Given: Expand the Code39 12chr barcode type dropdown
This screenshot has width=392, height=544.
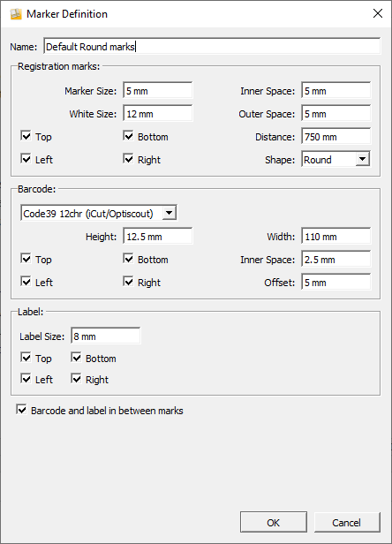Looking at the screenshot, I should [x=99, y=213].
